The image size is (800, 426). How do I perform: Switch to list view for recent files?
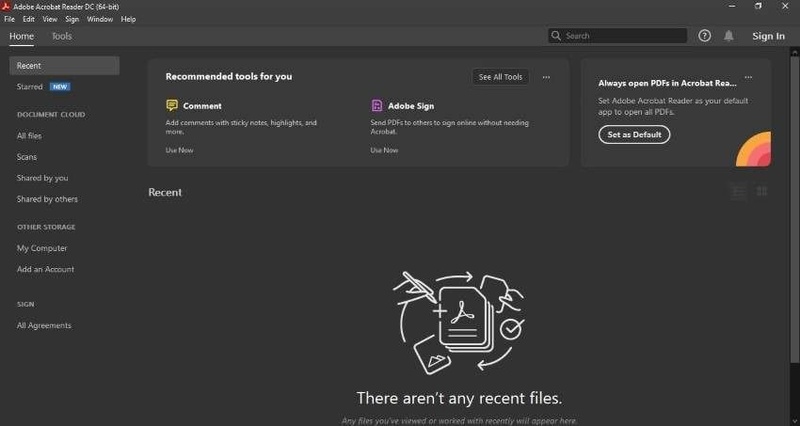[x=739, y=192]
